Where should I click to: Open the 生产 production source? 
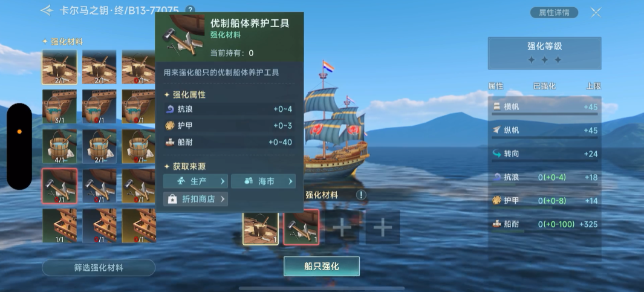195,181
